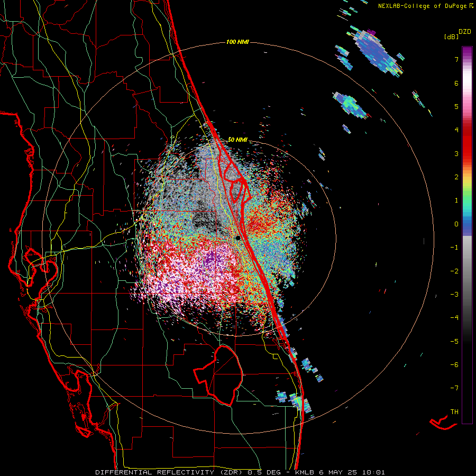Click the DZD product label
This screenshot has height=476, width=476.
pyautogui.click(x=465, y=32)
